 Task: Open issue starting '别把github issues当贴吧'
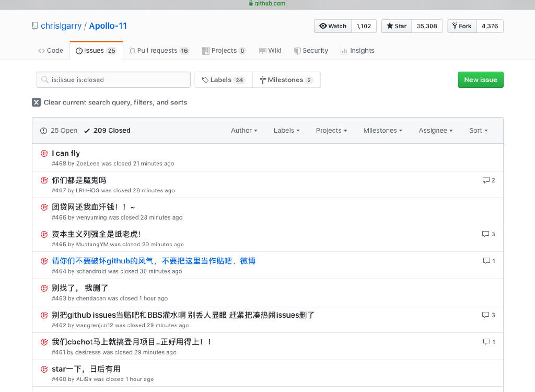point(183,315)
